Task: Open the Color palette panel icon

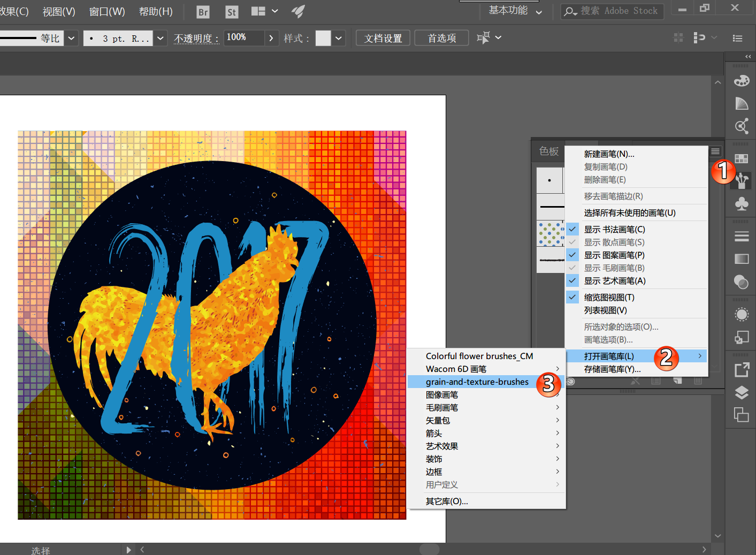Action: coord(741,81)
